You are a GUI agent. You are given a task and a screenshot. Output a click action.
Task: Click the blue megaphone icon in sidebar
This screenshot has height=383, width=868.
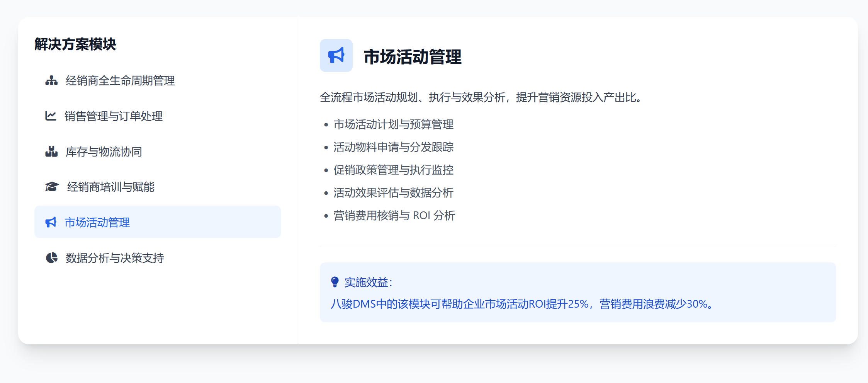pos(51,223)
